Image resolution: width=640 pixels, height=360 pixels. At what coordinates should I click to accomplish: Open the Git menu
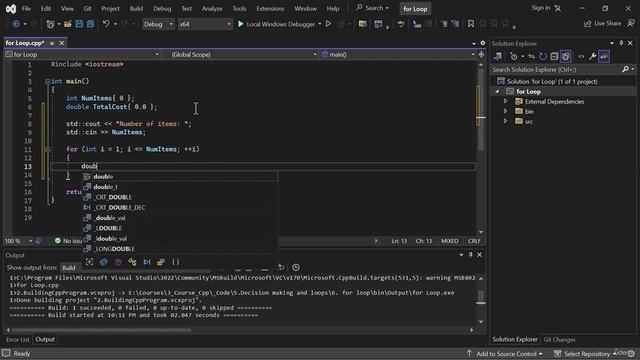pos(87,8)
